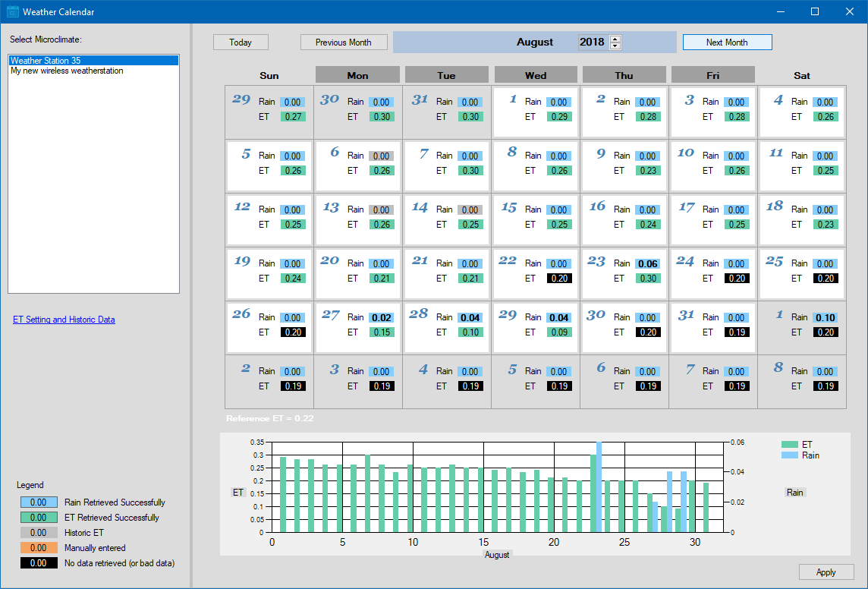Select the rain value on August 15

(x=559, y=209)
